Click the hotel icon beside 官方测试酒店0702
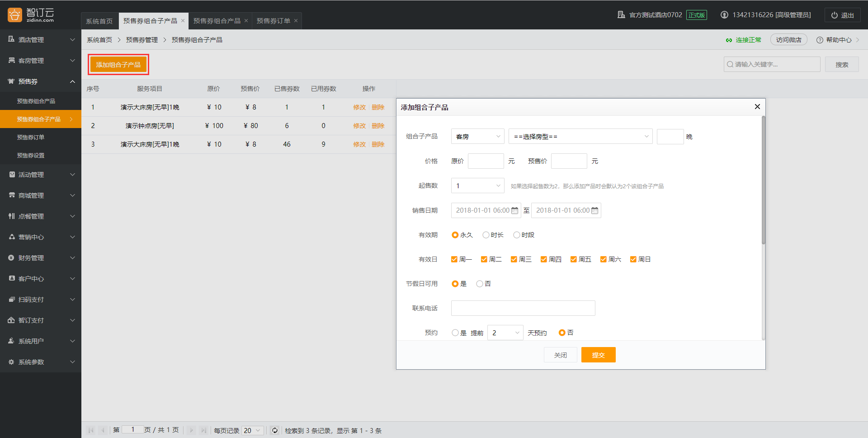Viewport: 868px width, 438px height. [621, 15]
